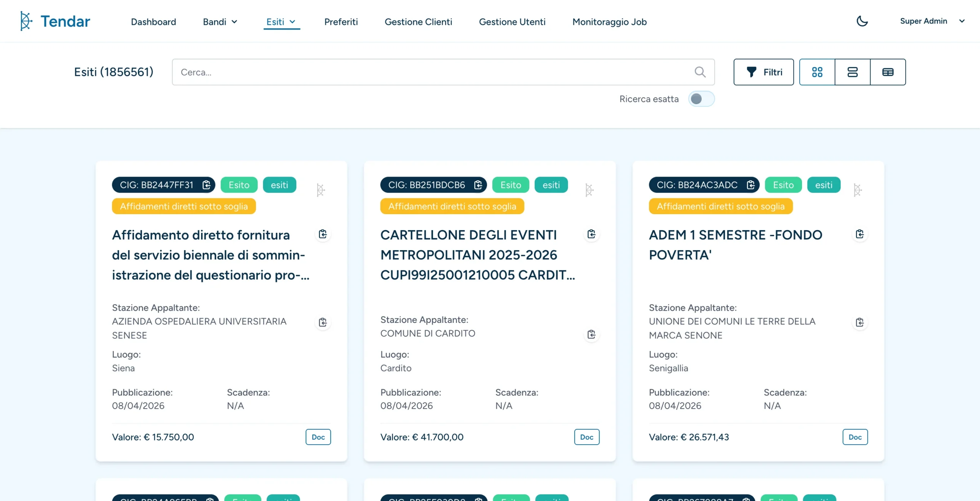Copy ADEM 1 SEMESTRE title text

pyautogui.click(x=860, y=234)
